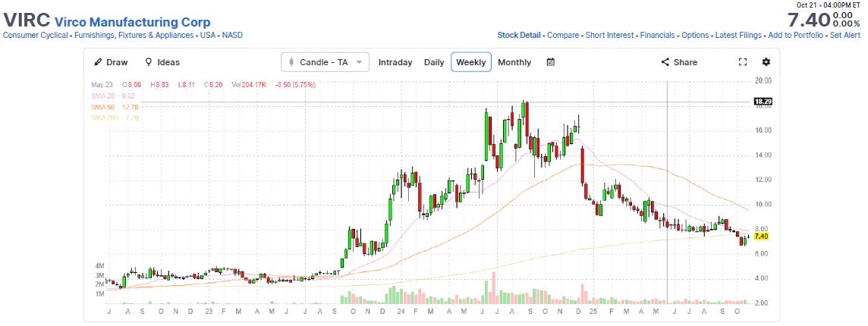Open the calendar date range icon
868x326 pixels.
pyautogui.click(x=550, y=62)
